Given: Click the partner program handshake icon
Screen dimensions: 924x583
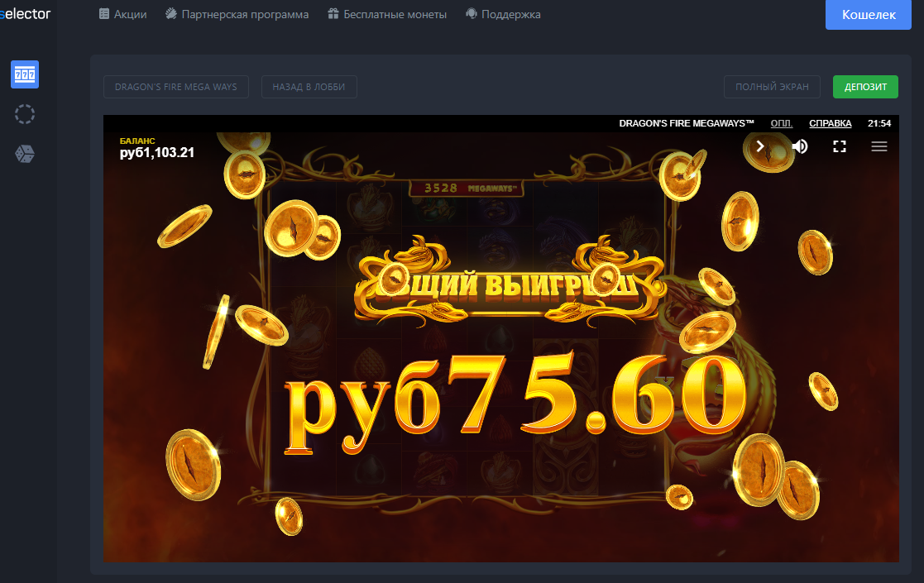Looking at the screenshot, I should [x=171, y=13].
